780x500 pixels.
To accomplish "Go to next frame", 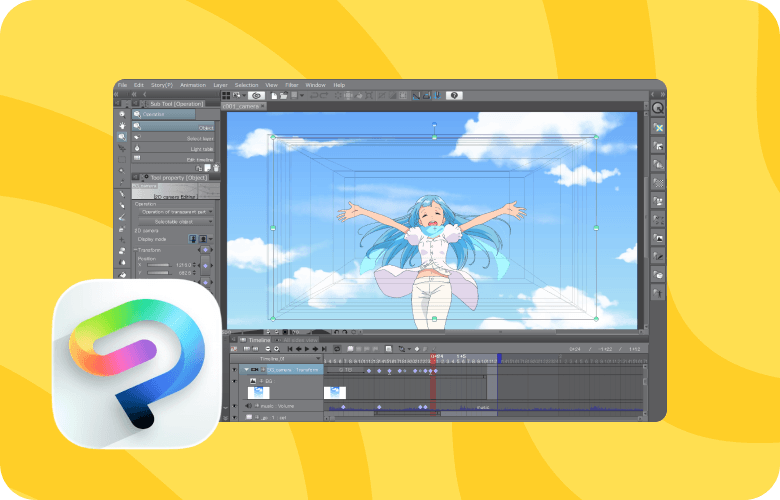I will 315,349.
